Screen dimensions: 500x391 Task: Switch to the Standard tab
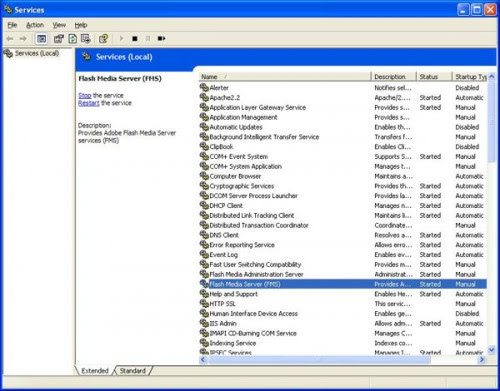(x=133, y=371)
